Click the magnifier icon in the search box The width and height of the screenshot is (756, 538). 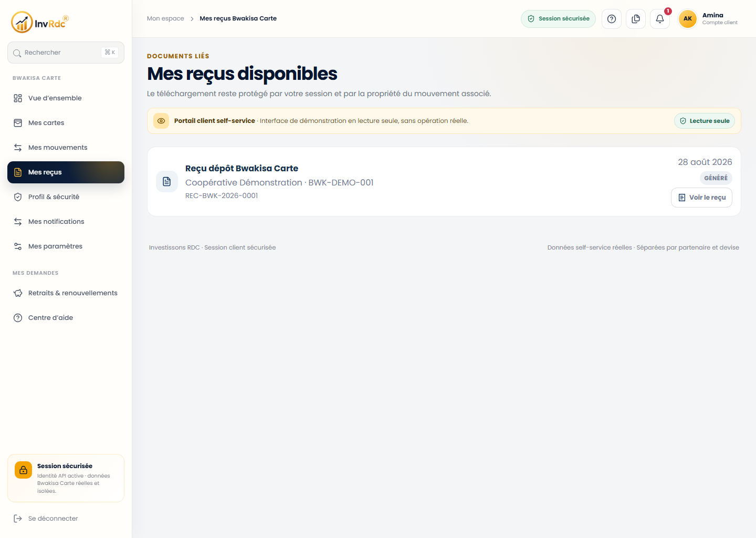(x=17, y=53)
